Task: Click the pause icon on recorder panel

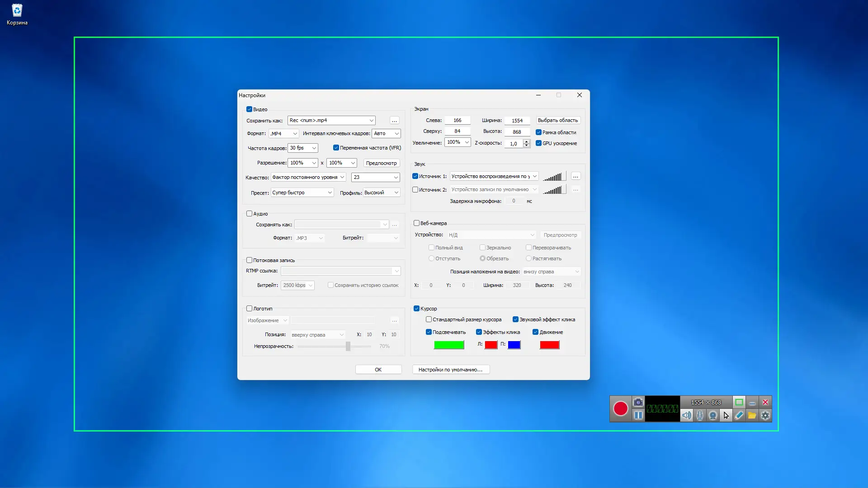Action: tap(638, 415)
